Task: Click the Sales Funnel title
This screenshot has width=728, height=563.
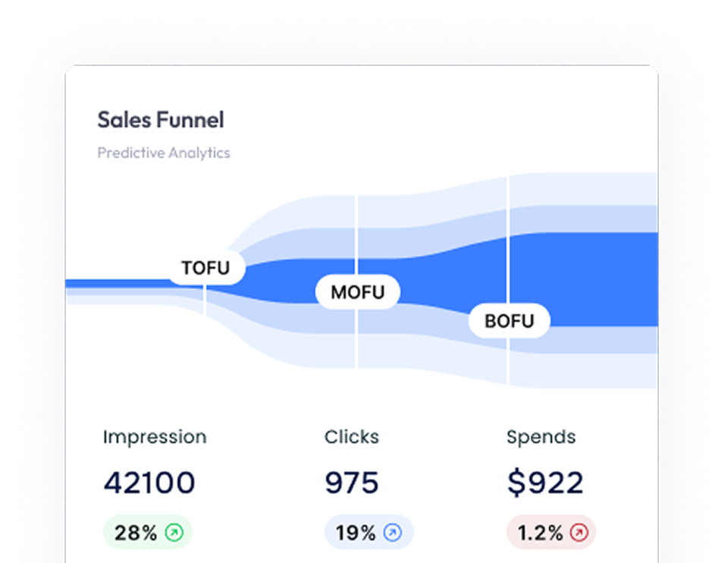Action: pos(161,120)
